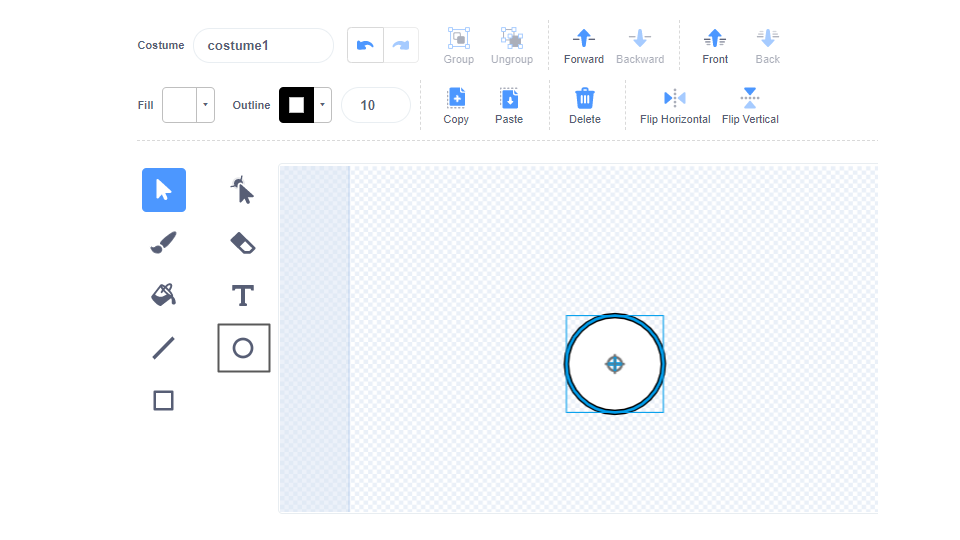Select the Eraser tool
The height and width of the screenshot is (540, 960).
(243, 243)
